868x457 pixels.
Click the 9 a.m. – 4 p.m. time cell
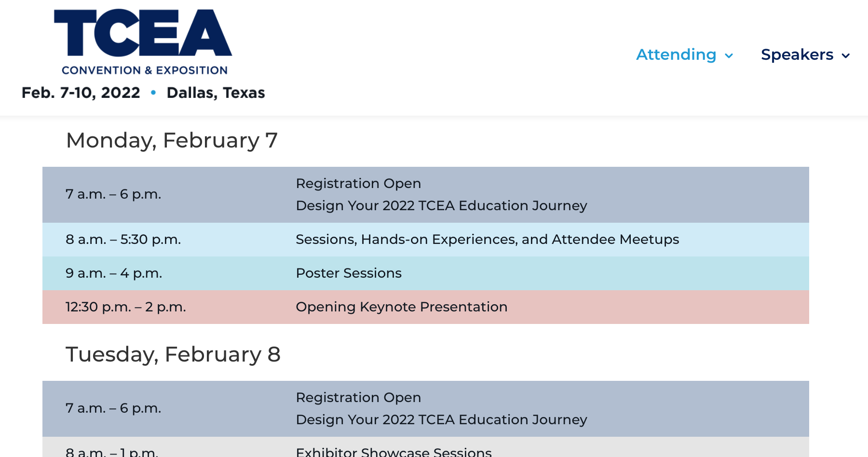(x=113, y=273)
